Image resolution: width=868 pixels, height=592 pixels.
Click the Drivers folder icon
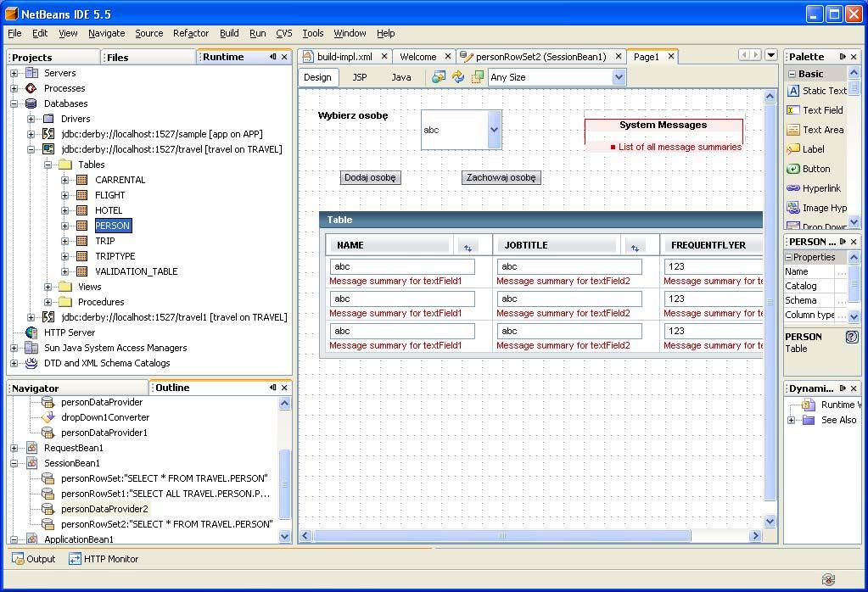pyautogui.click(x=48, y=119)
